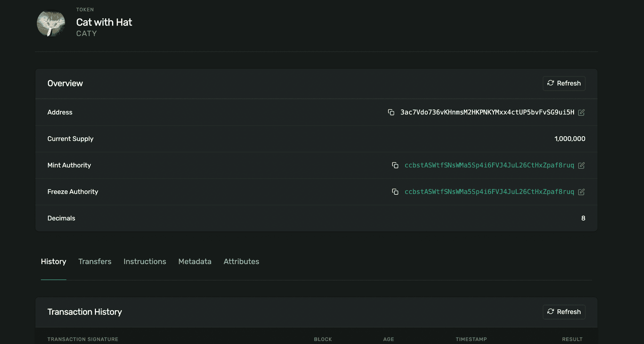Click the Cat with Hat token image

tap(51, 23)
